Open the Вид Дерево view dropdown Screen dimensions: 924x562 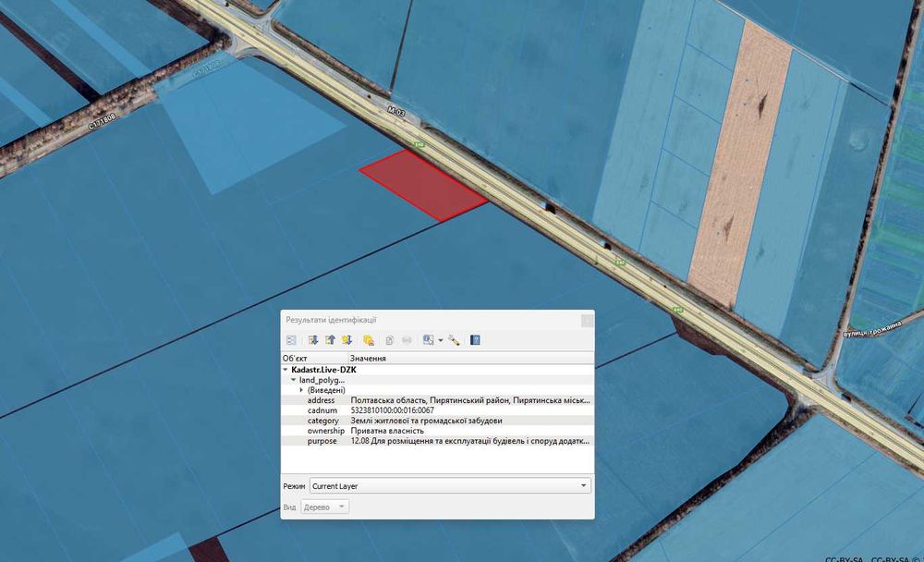[325, 507]
